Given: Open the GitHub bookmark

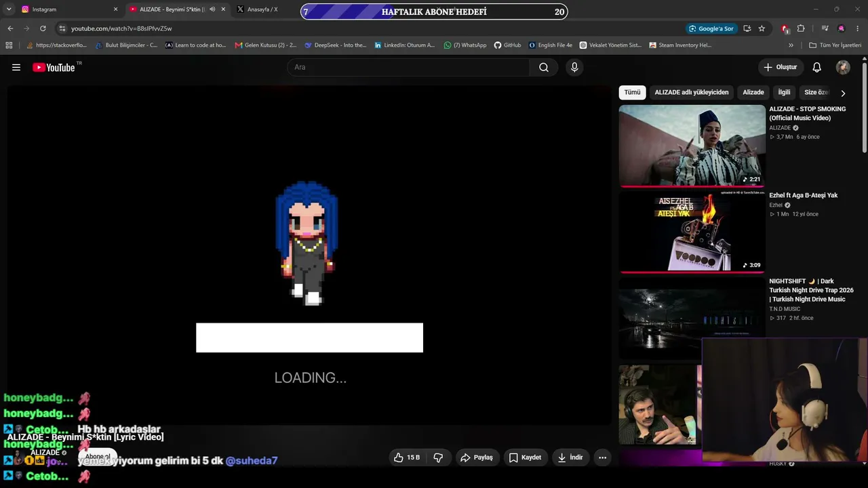Looking at the screenshot, I should click(x=507, y=45).
